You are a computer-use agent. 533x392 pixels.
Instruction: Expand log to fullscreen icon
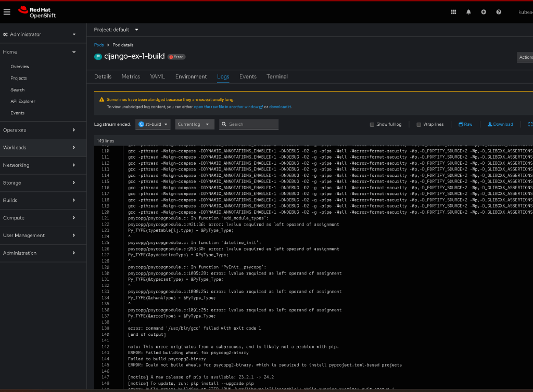click(530, 124)
